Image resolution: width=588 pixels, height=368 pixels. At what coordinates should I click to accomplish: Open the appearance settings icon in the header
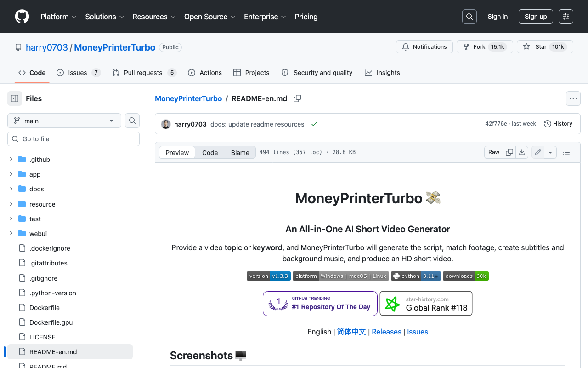[x=566, y=17]
